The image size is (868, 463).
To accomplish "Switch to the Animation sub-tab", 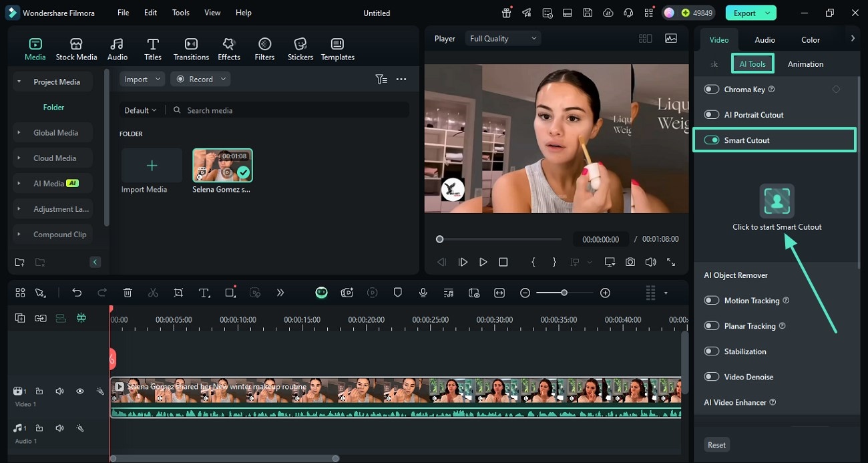I will (805, 64).
